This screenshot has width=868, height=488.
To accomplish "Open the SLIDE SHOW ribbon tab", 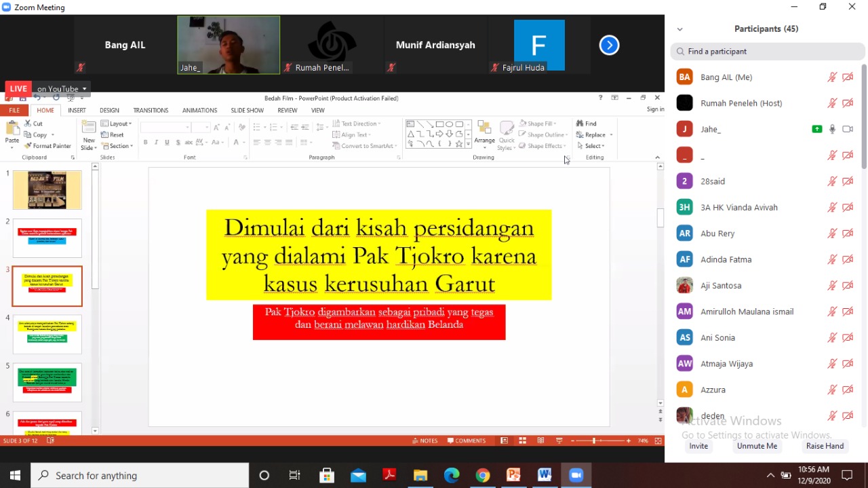I will pos(247,110).
